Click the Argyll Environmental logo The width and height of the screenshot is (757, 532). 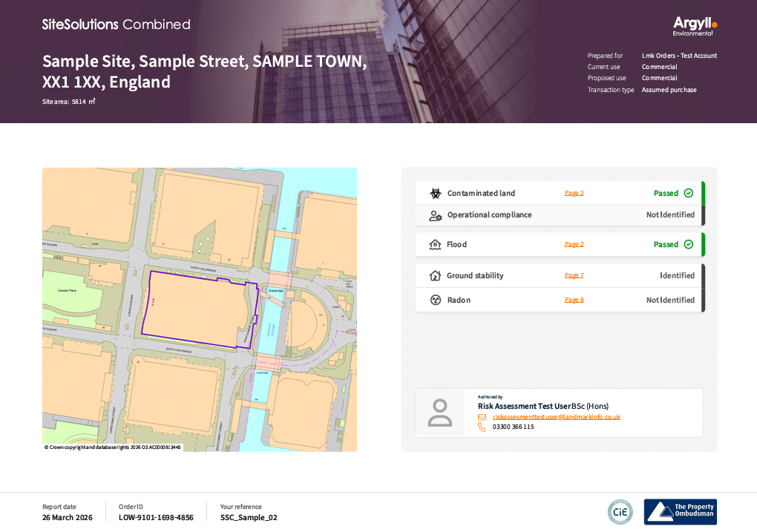coord(695,26)
